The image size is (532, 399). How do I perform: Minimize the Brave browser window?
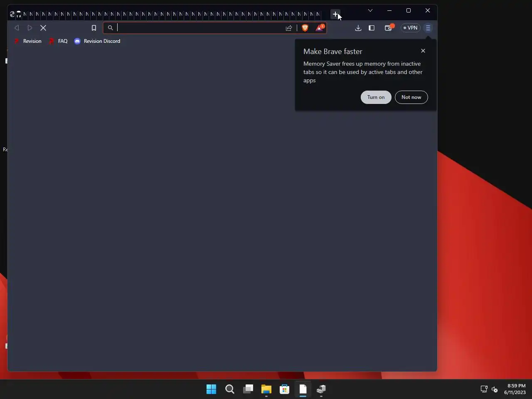pyautogui.click(x=389, y=10)
